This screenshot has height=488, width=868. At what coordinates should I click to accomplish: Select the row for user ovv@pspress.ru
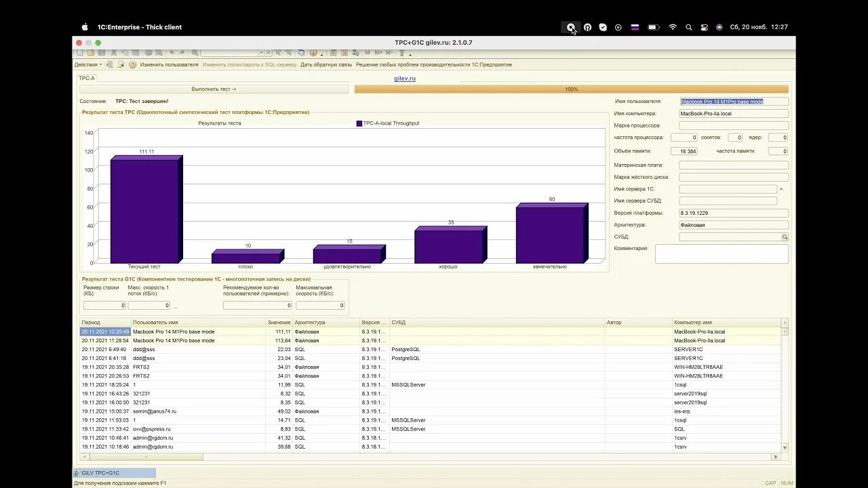(431, 429)
